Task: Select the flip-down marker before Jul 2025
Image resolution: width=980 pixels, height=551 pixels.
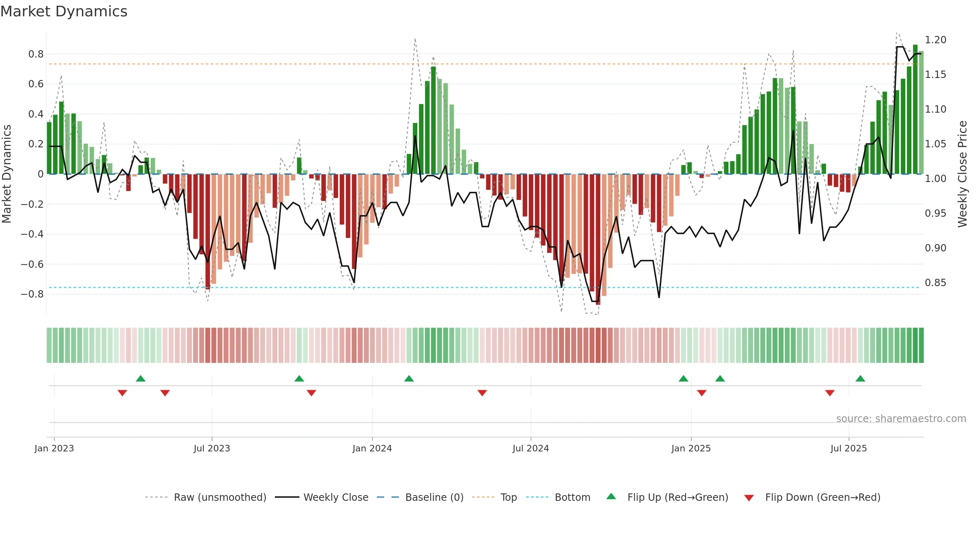Action: 830,393
